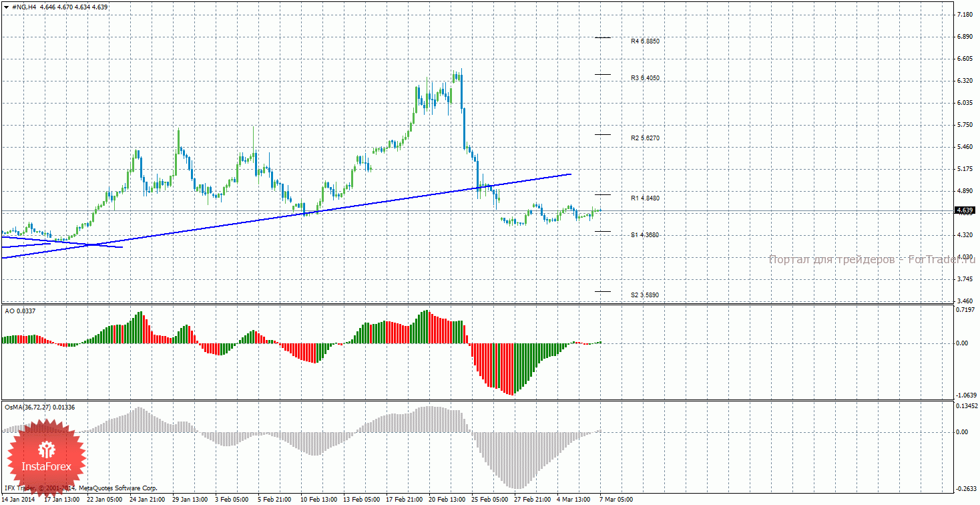Viewport: 980px width, 505px height.
Task: Click the 5.460 price axis label
Action: (964, 147)
